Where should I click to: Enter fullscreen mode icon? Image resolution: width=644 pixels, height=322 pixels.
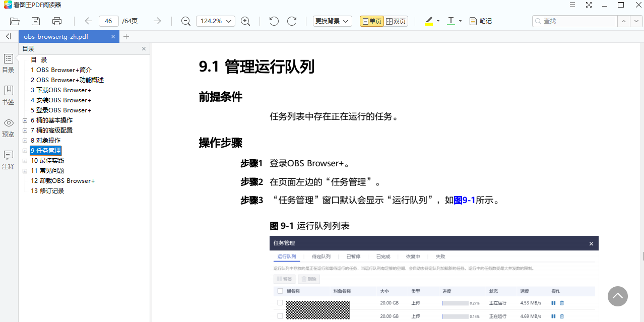pos(589,5)
